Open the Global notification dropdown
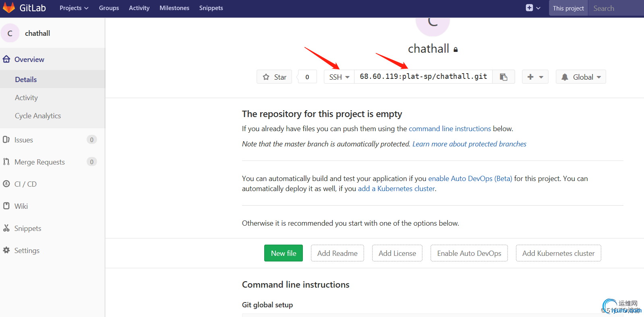This screenshot has width=644, height=317. 581,77
